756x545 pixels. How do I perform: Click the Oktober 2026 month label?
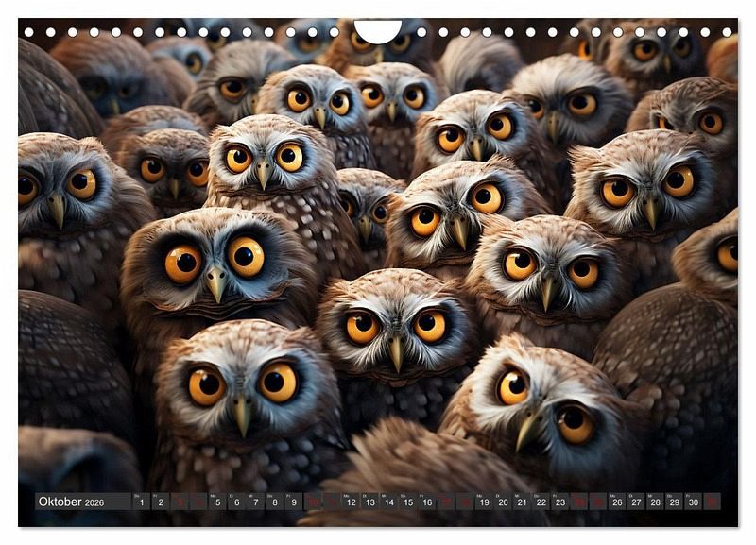pos(72,502)
